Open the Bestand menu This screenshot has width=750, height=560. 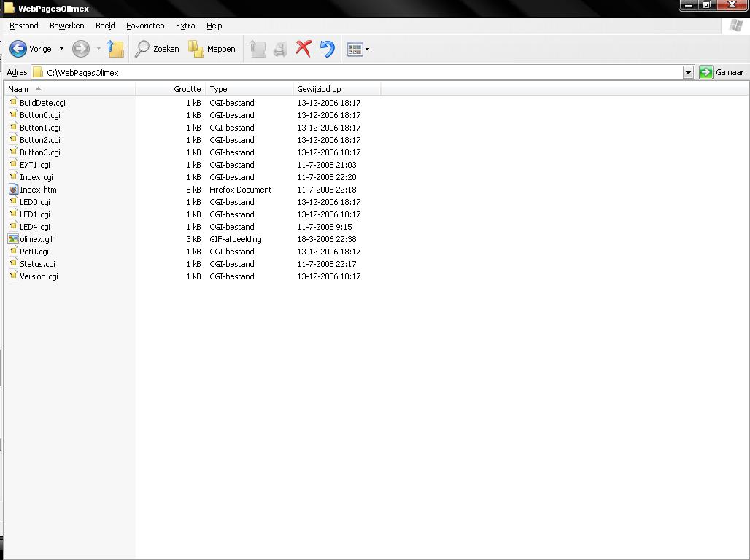point(24,26)
